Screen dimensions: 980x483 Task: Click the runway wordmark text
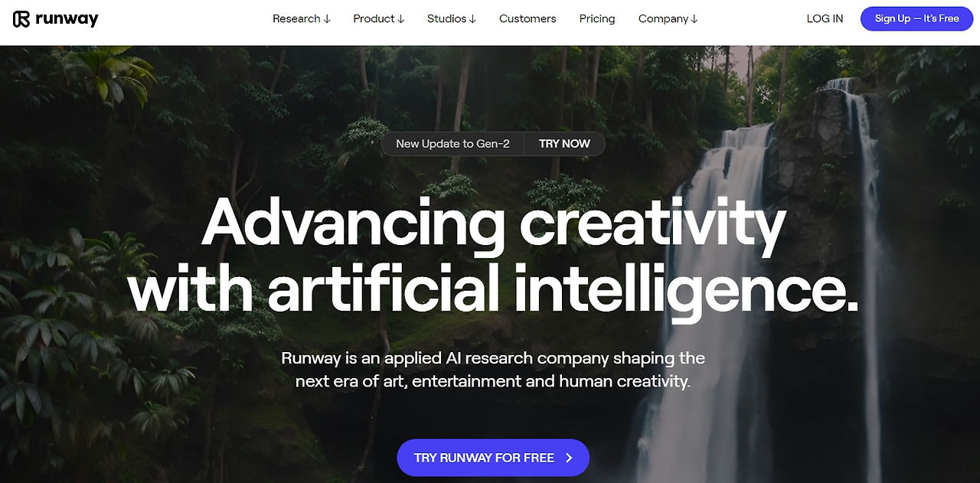click(67, 19)
